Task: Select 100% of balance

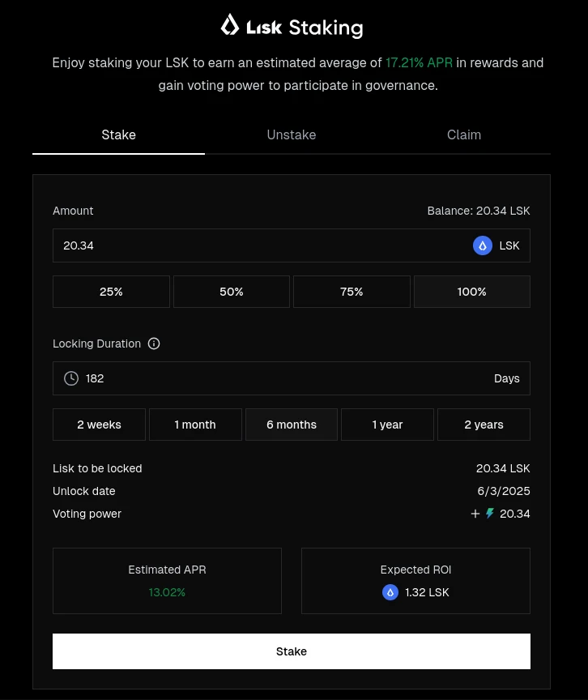Action: click(472, 292)
